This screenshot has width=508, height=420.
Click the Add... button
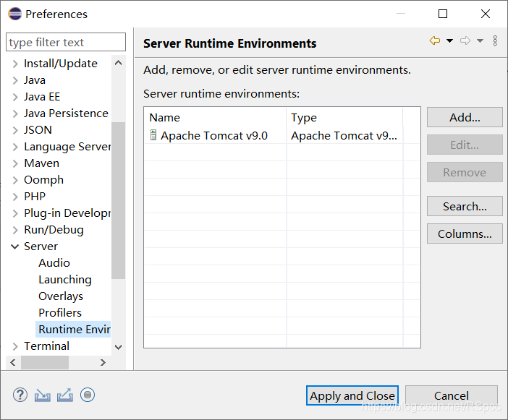click(465, 117)
